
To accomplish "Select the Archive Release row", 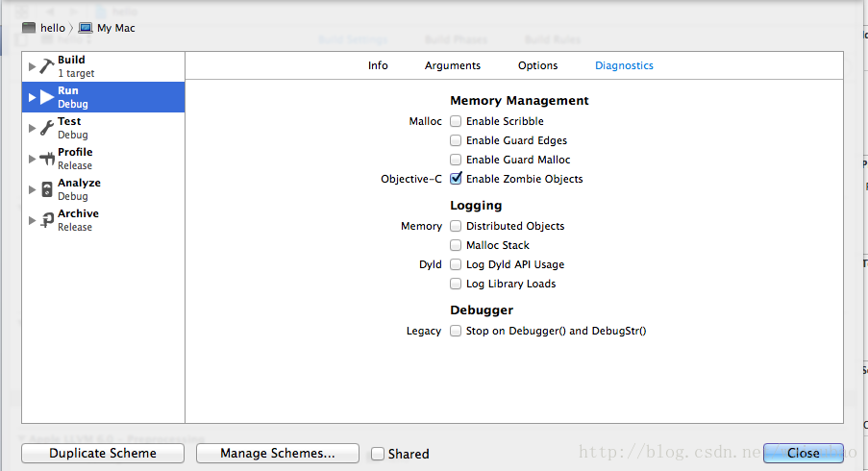I will coord(104,220).
